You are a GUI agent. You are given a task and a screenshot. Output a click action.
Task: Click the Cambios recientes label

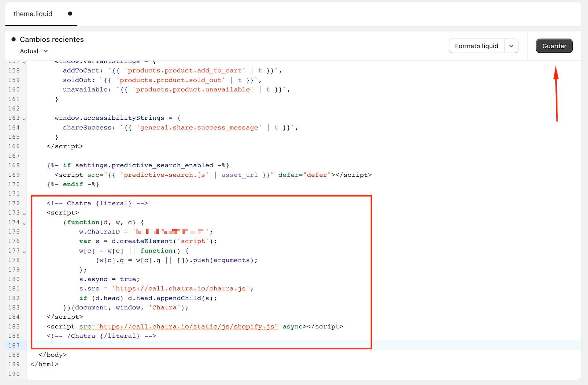point(52,39)
